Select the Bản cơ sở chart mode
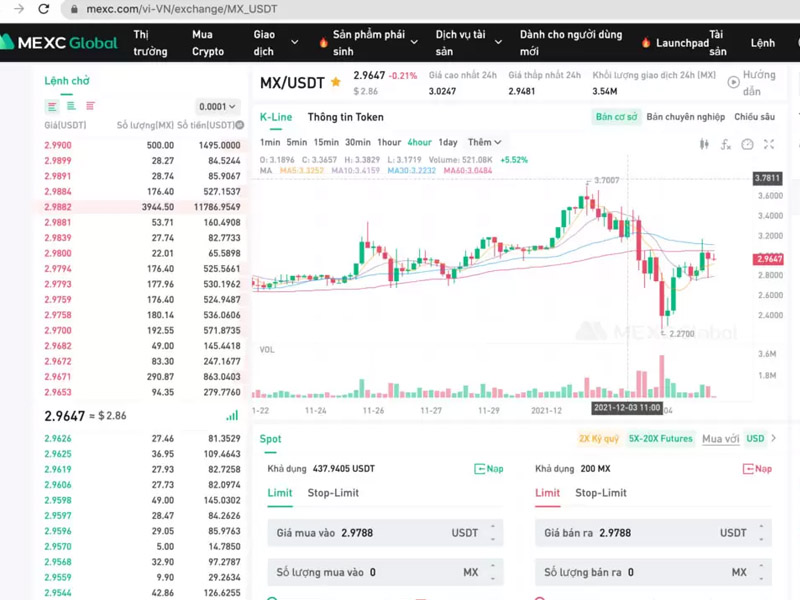800x600 pixels. tap(616, 117)
